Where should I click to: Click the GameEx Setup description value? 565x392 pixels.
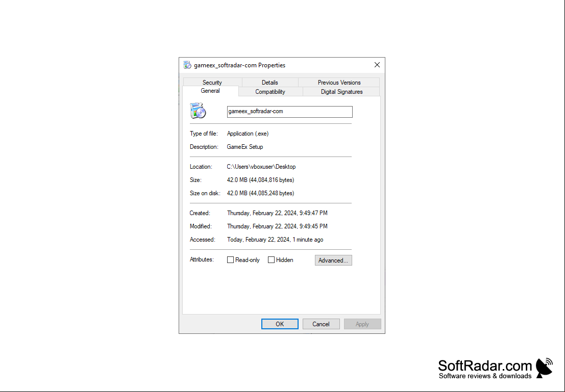point(245,147)
